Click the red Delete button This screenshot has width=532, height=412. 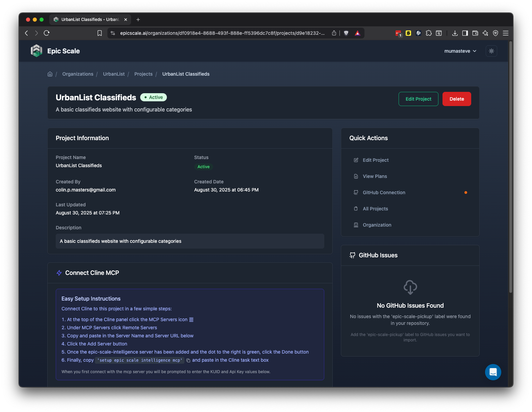point(457,99)
